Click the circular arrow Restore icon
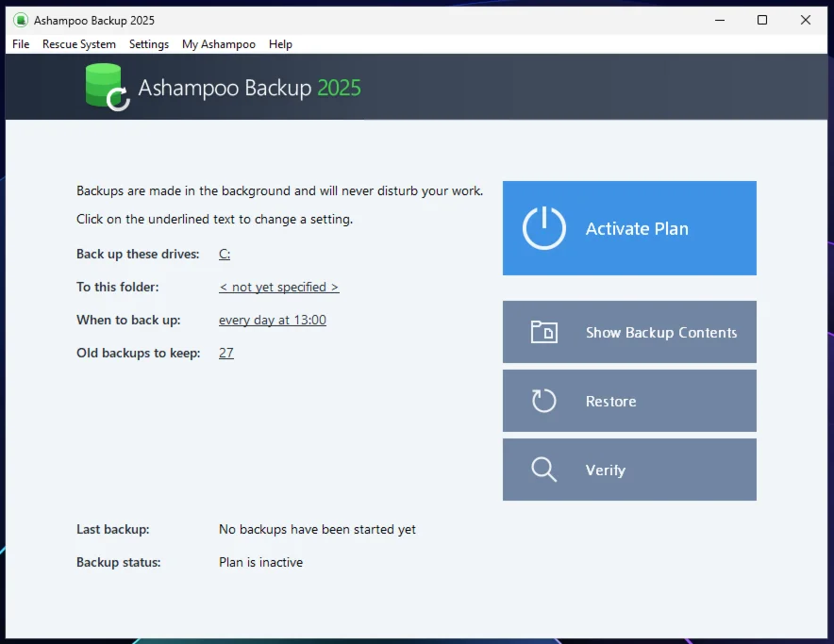 [544, 401]
